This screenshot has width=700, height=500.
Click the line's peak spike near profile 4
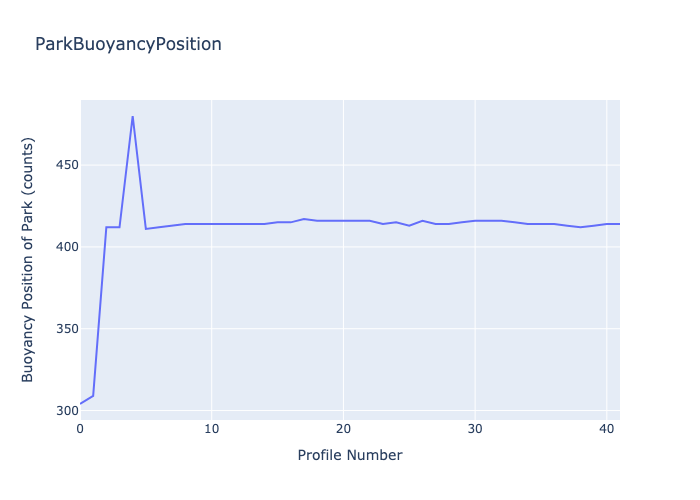pyautogui.click(x=133, y=117)
